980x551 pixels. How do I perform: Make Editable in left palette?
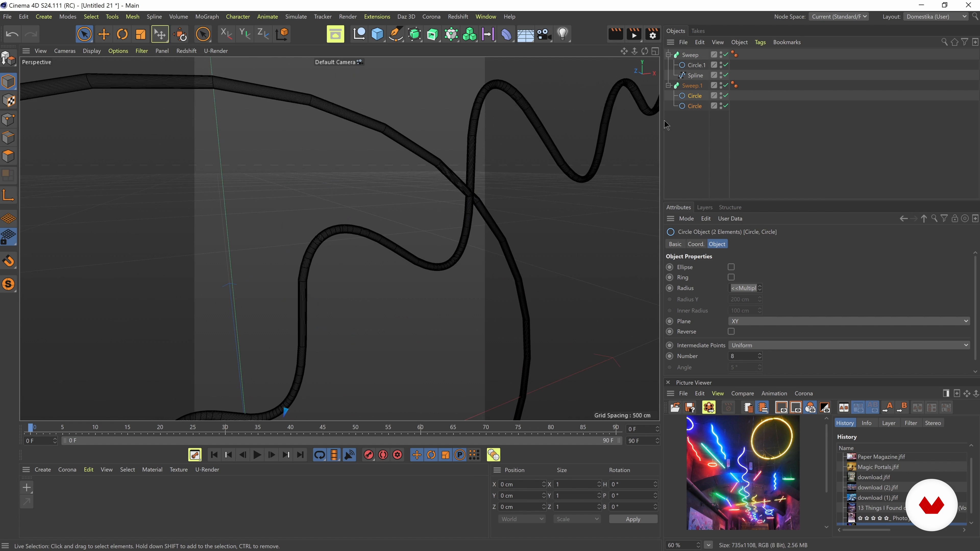(x=8, y=58)
